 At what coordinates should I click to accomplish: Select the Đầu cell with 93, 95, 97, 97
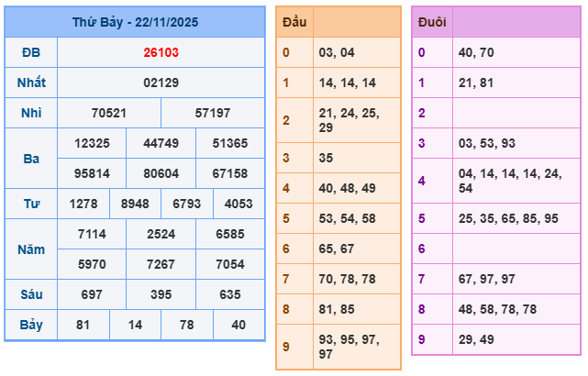356,347
